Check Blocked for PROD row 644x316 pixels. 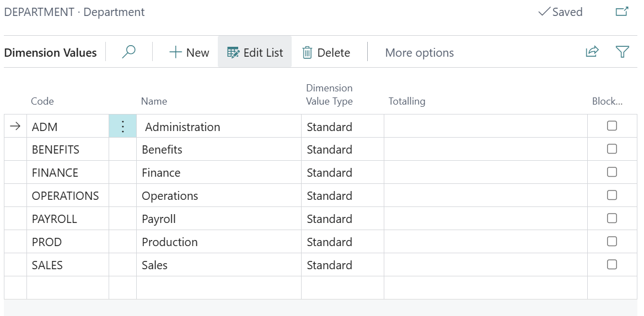612,241
